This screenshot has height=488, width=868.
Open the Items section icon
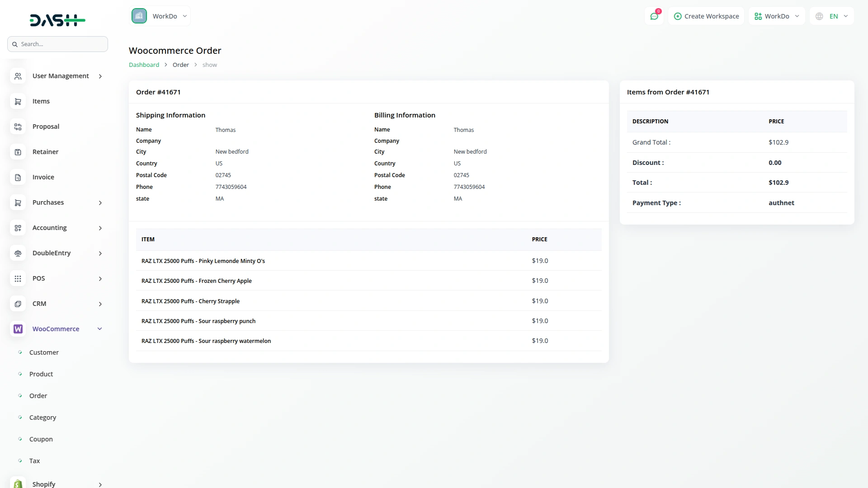tap(18, 101)
